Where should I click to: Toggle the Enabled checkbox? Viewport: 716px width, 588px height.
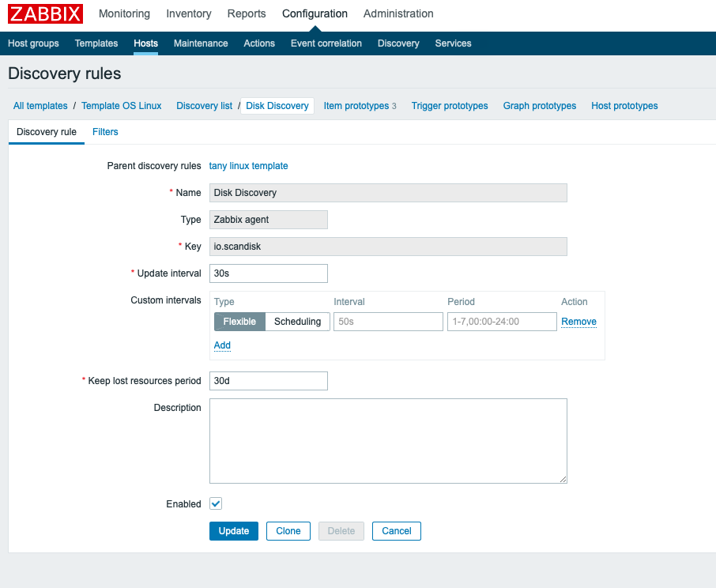click(x=216, y=503)
